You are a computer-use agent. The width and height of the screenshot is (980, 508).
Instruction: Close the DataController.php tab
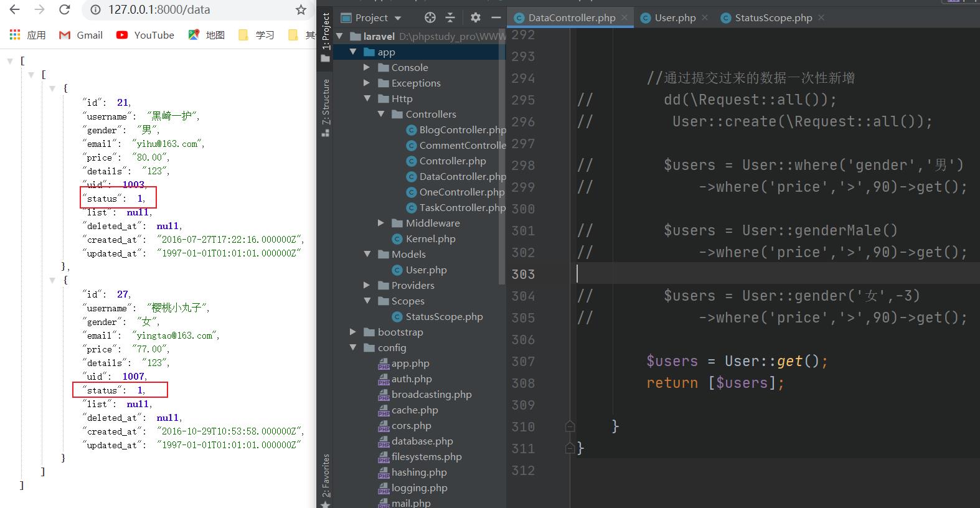(x=624, y=17)
